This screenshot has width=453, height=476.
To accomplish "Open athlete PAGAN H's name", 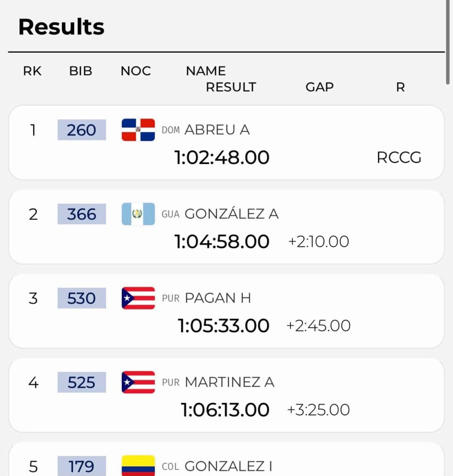I will [x=218, y=298].
